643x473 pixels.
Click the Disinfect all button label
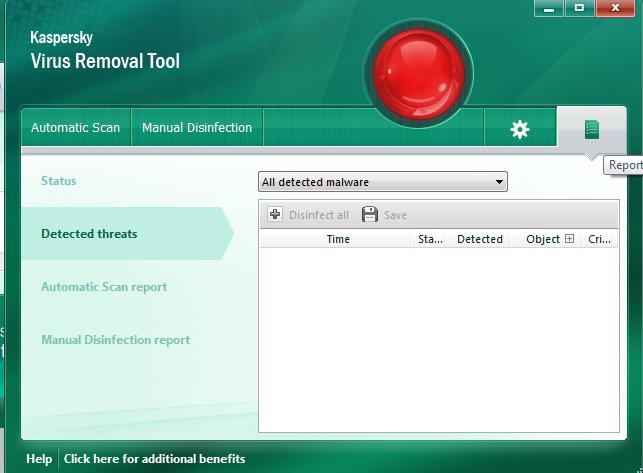coord(319,215)
